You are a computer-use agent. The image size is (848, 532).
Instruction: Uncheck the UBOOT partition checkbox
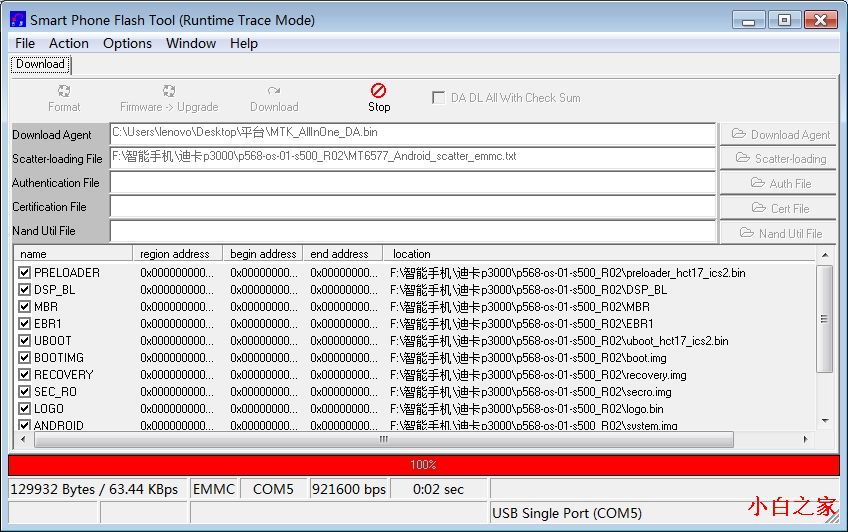[x=24, y=341]
